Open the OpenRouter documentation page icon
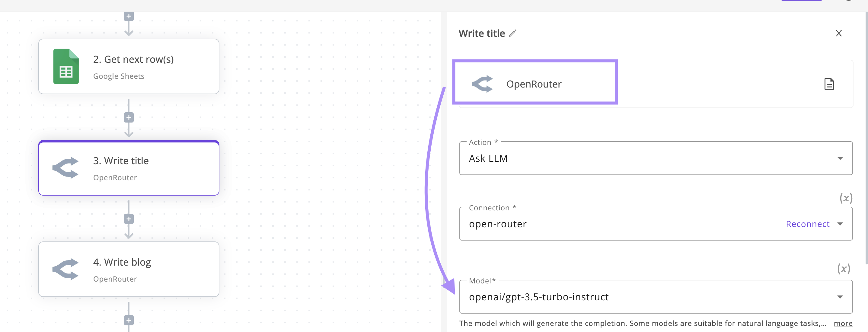868x332 pixels. pos(829,84)
